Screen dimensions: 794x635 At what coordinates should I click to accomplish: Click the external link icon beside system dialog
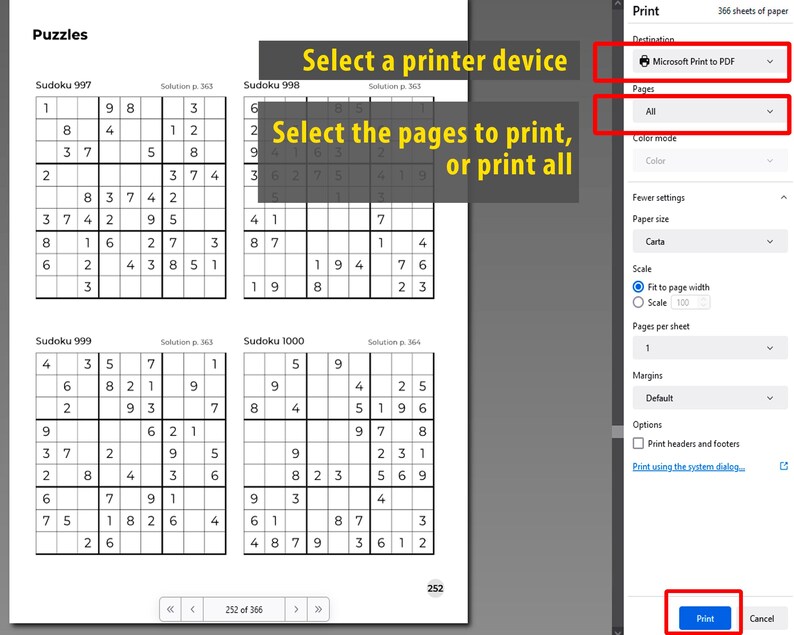click(x=783, y=466)
